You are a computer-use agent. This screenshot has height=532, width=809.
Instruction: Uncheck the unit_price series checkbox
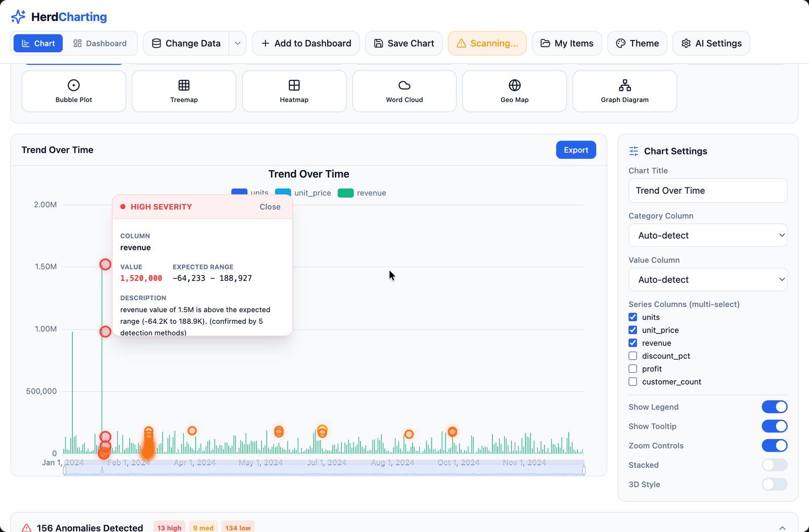633,330
